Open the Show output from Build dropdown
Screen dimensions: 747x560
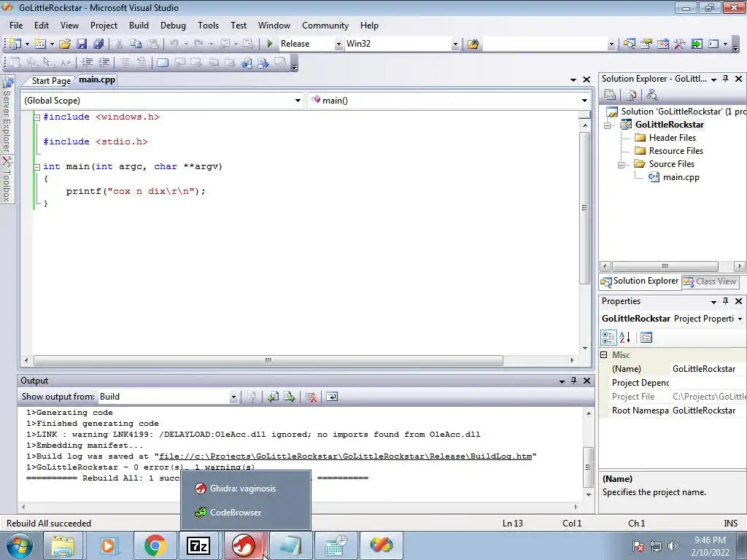click(233, 397)
